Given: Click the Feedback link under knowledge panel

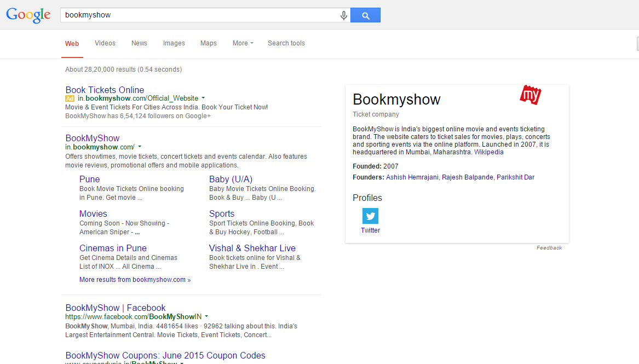Looking at the screenshot, I should click(549, 248).
